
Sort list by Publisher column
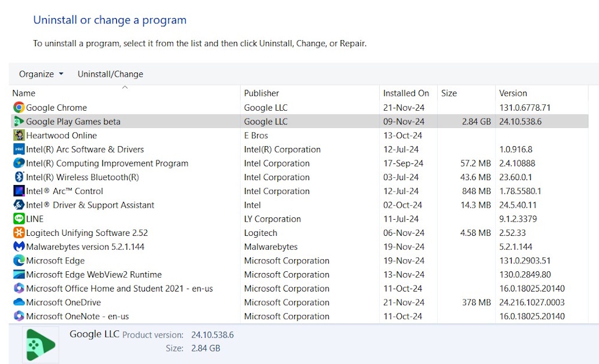261,93
